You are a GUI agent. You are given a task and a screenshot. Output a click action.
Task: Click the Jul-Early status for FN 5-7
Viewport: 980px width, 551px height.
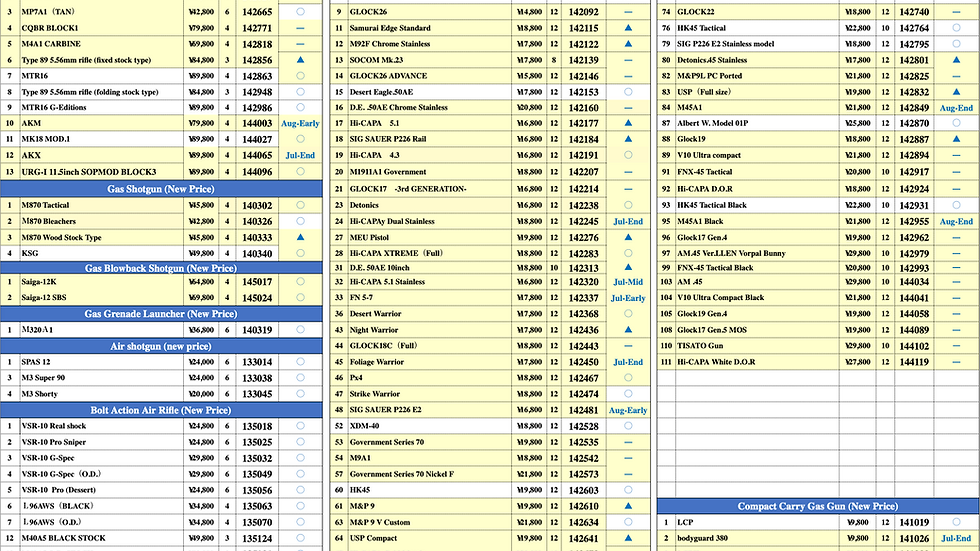pyautogui.click(x=628, y=298)
